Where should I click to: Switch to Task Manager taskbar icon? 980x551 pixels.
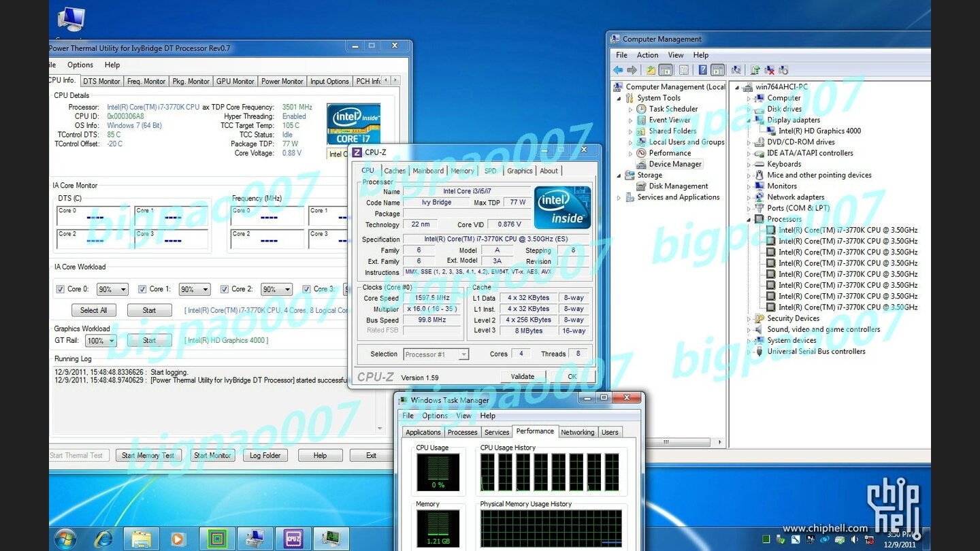point(331,539)
